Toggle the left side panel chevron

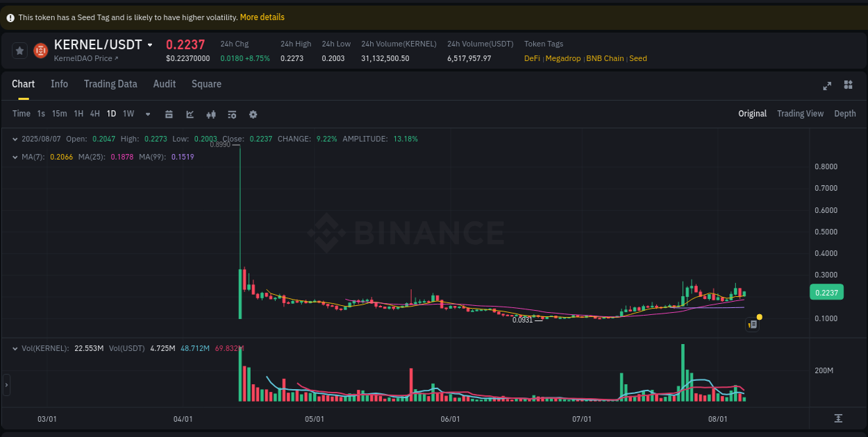point(6,385)
